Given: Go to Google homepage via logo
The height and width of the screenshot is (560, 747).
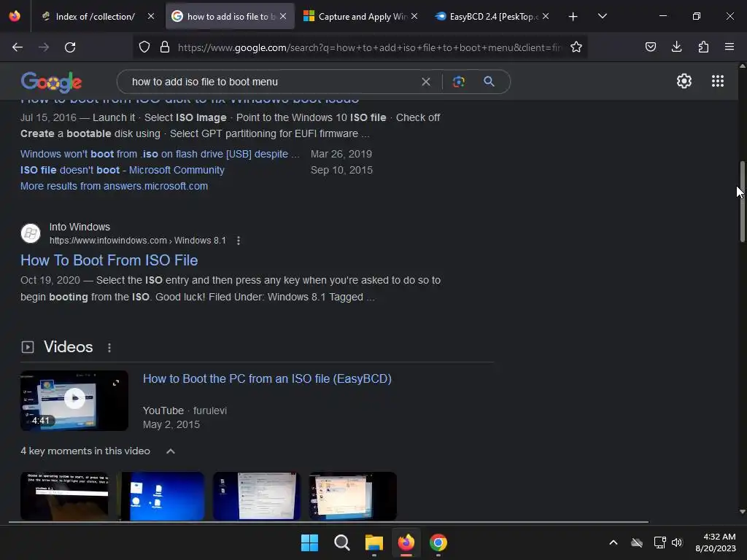Looking at the screenshot, I should tap(52, 82).
